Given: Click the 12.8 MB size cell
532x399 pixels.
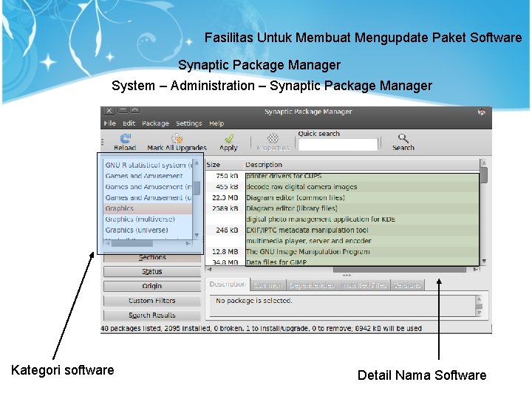Looking at the screenshot, I should pyautogui.click(x=225, y=252).
